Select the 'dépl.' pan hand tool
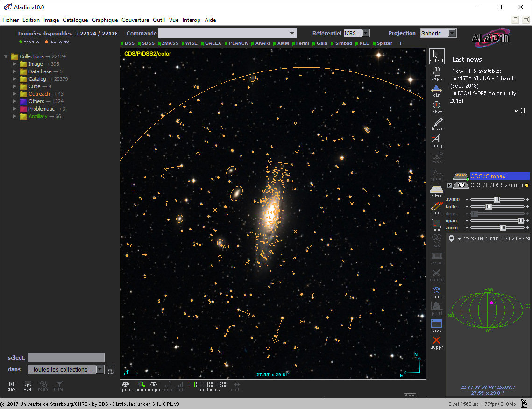The image size is (532, 409). click(436, 73)
